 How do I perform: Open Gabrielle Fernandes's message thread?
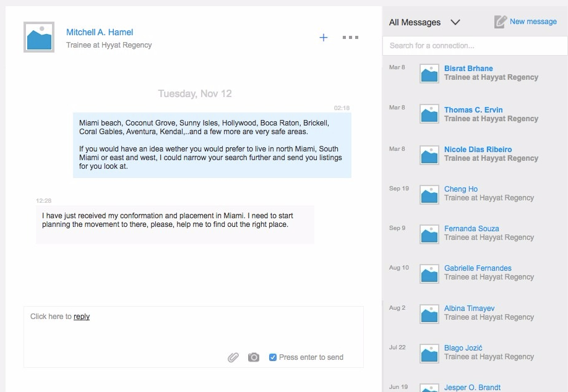478,268
